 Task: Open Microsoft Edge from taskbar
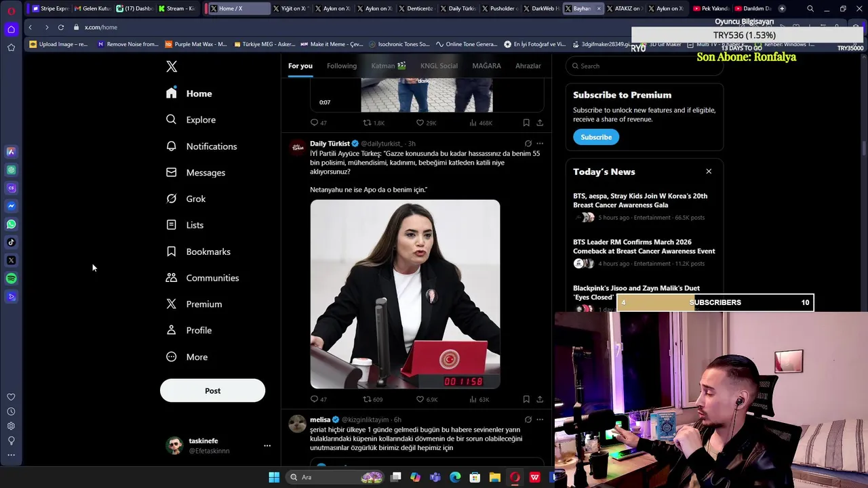[455, 477]
